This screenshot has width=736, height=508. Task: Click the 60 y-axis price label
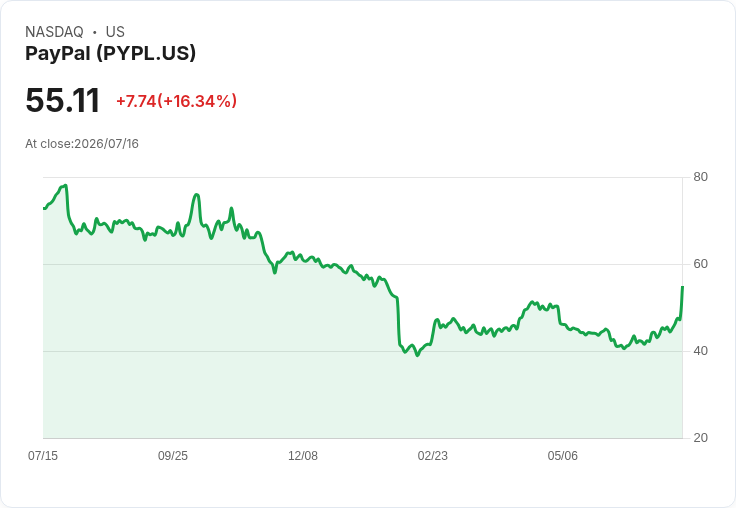(700, 264)
